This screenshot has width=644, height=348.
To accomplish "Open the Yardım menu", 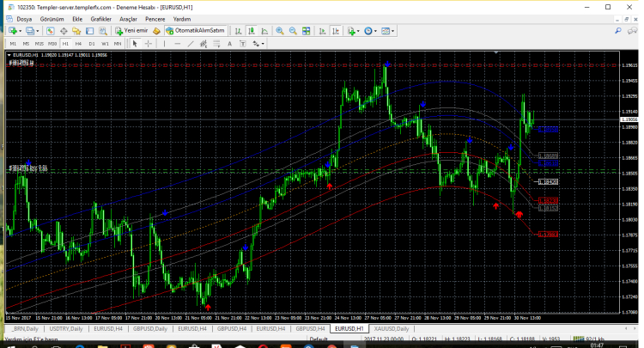I will 182,19.
